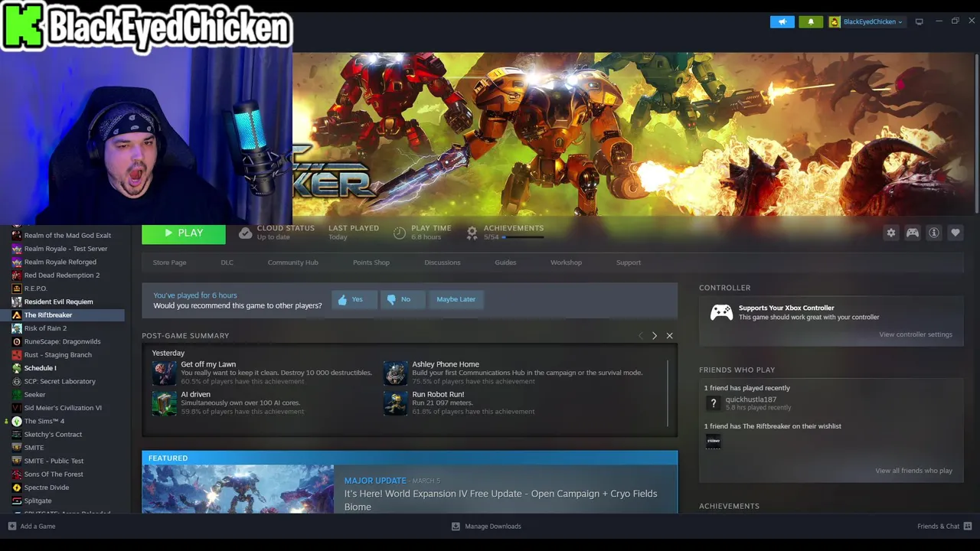Open the Store Page tab
This screenshot has width=980, height=551.
(x=169, y=262)
